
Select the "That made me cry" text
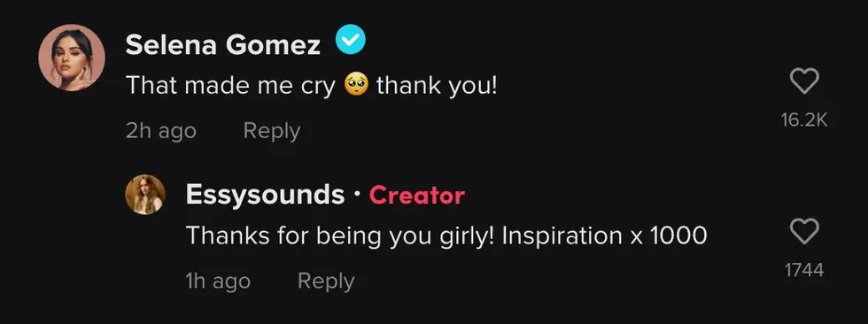point(231,86)
